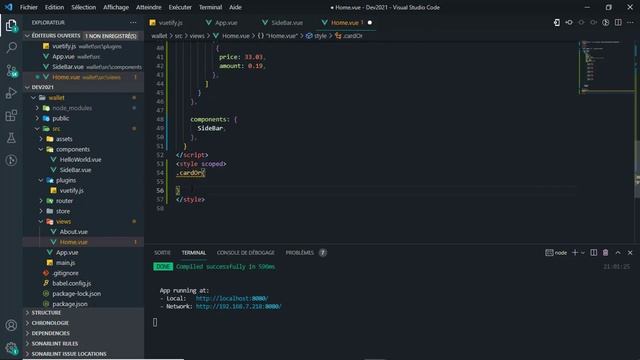Viewport: 640px width, 360px height.
Task: Expand the STRUCTURE section
Action: point(83,313)
